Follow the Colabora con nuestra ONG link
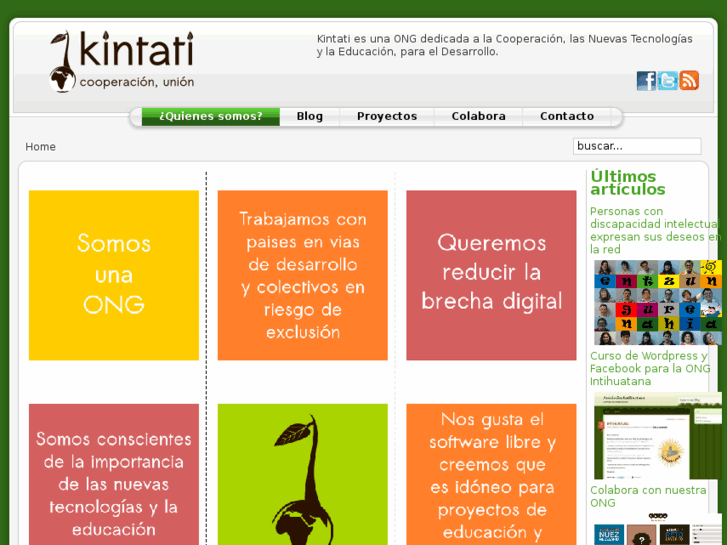Image resolution: width=727 pixels, height=545 pixels. [x=648, y=496]
